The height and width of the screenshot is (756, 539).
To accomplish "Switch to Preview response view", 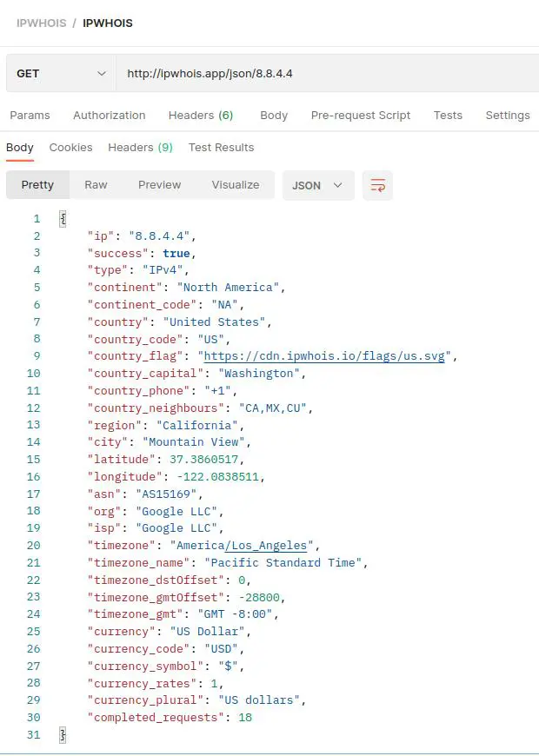I will 160,185.
